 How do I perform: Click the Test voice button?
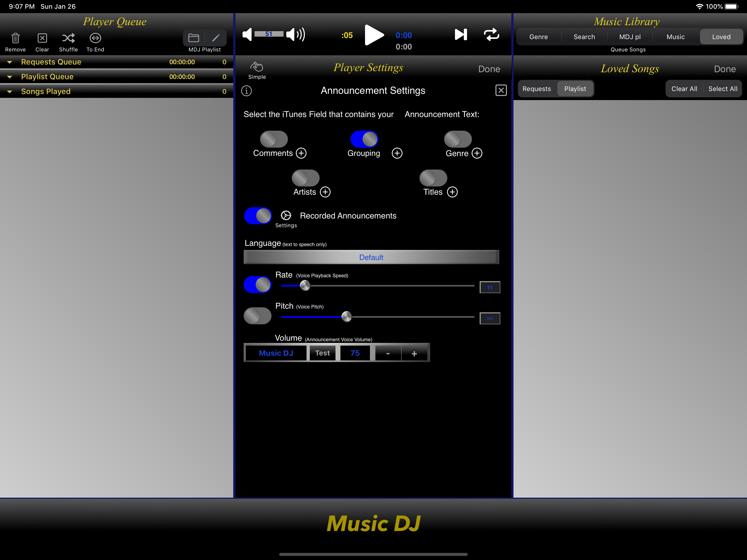click(323, 353)
